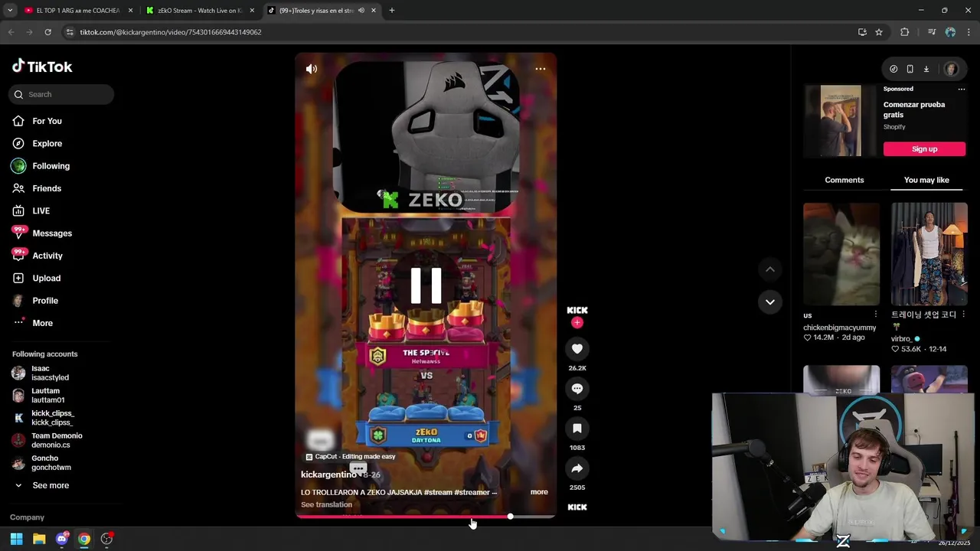Go to your Profile page
This screenshot has width=980, height=551.
point(35,301)
